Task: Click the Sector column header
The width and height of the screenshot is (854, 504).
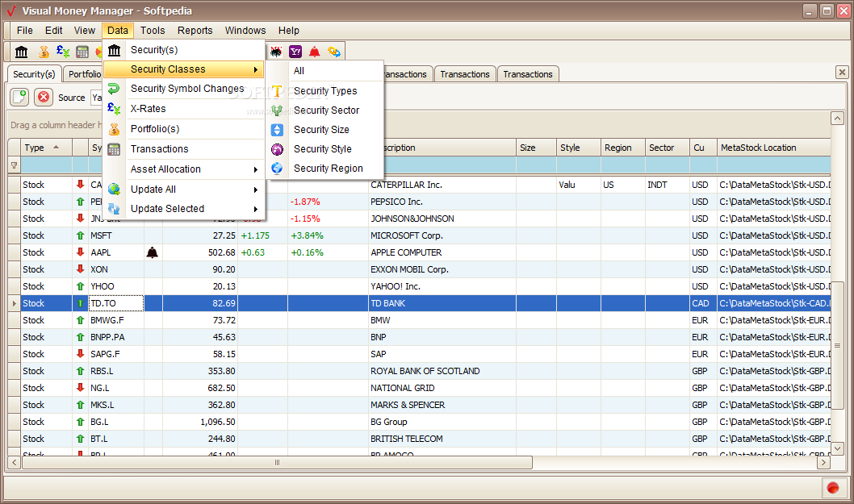Action: coord(668,148)
